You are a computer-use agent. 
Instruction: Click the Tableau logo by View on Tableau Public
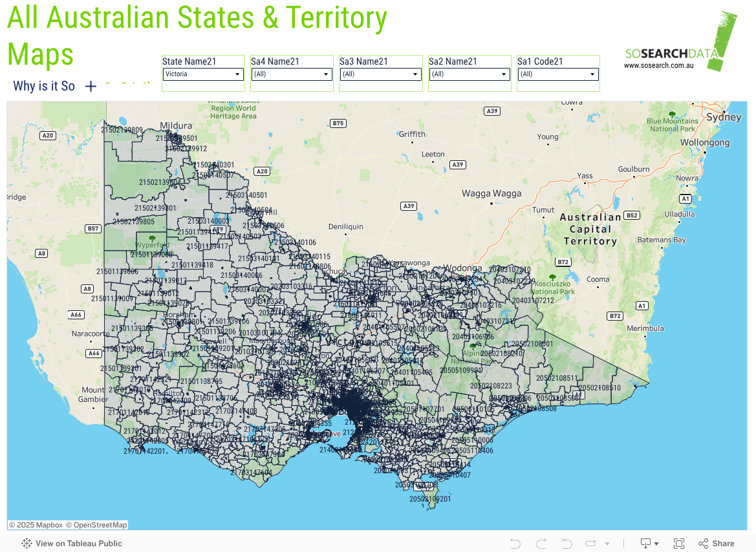coord(27,544)
